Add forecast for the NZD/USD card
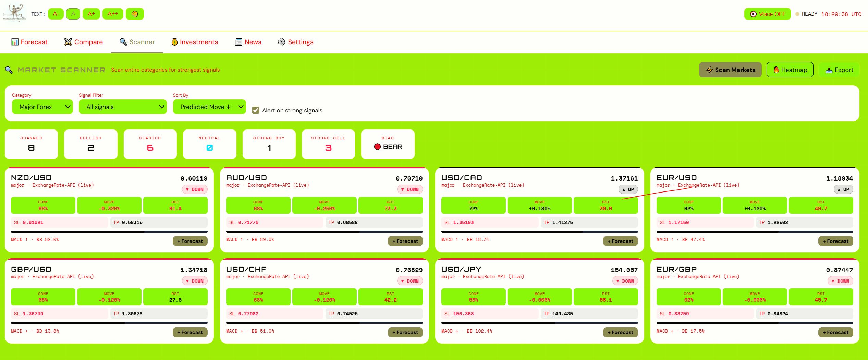The height and width of the screenshot is (360, 868). (x=190, y=241)
